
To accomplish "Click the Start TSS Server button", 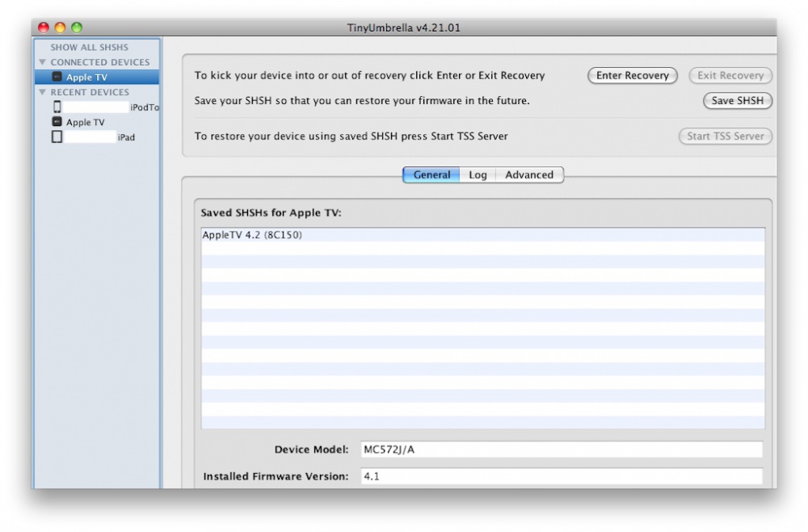I will click(x=725, y=136).
